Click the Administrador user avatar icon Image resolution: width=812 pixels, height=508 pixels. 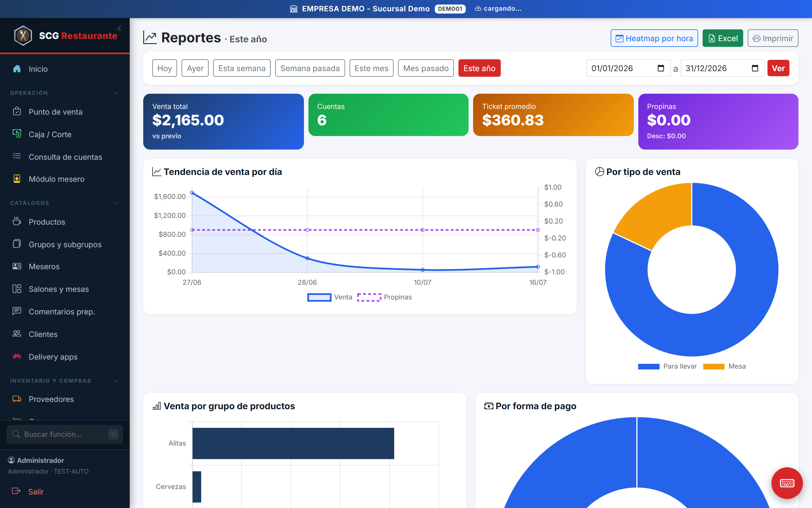coord(11,460)
